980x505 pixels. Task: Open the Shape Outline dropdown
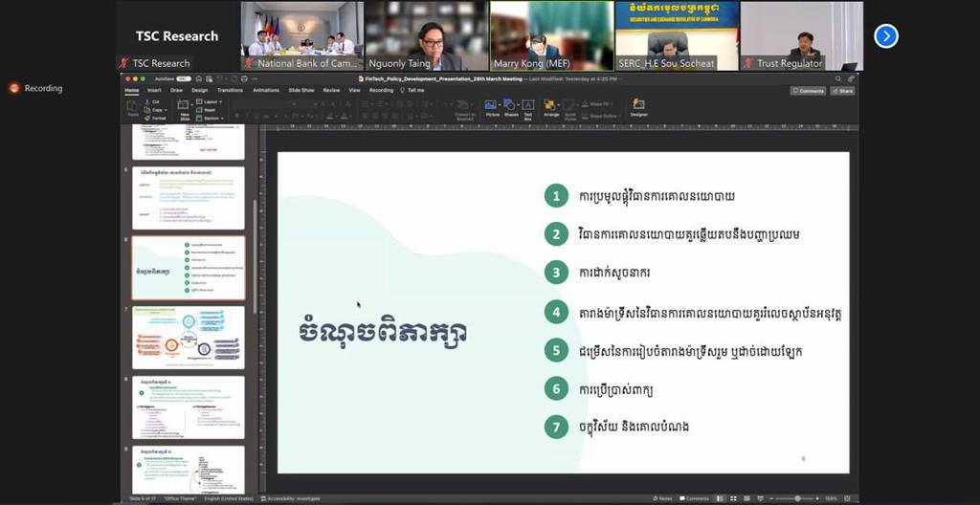(602, 116)
